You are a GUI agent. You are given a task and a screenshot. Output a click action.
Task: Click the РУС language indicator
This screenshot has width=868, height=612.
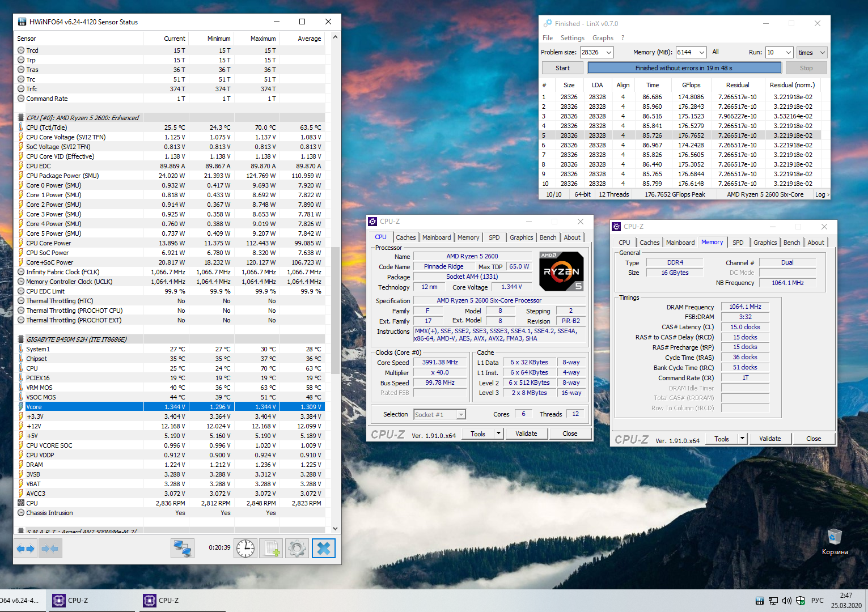818,601
